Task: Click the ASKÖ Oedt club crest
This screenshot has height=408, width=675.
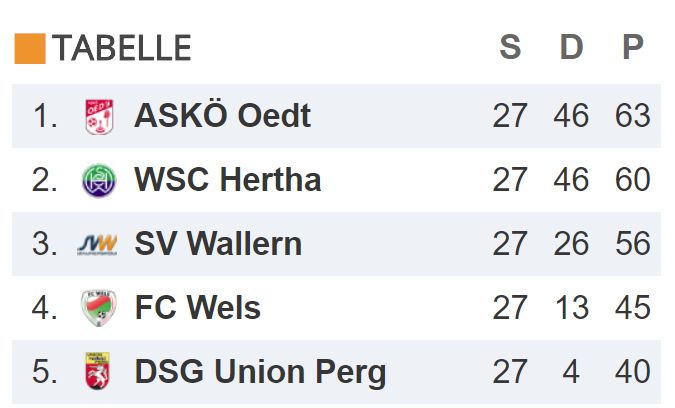Action: 98,116
